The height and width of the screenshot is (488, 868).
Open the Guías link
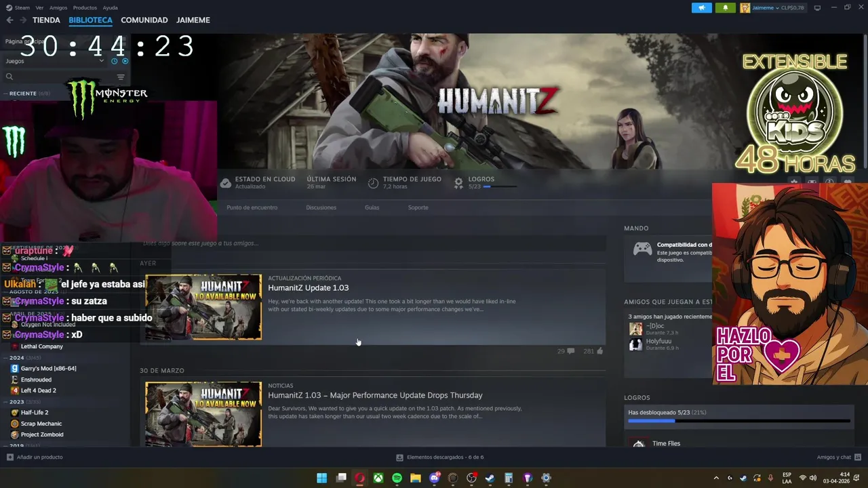click(372, 207)
